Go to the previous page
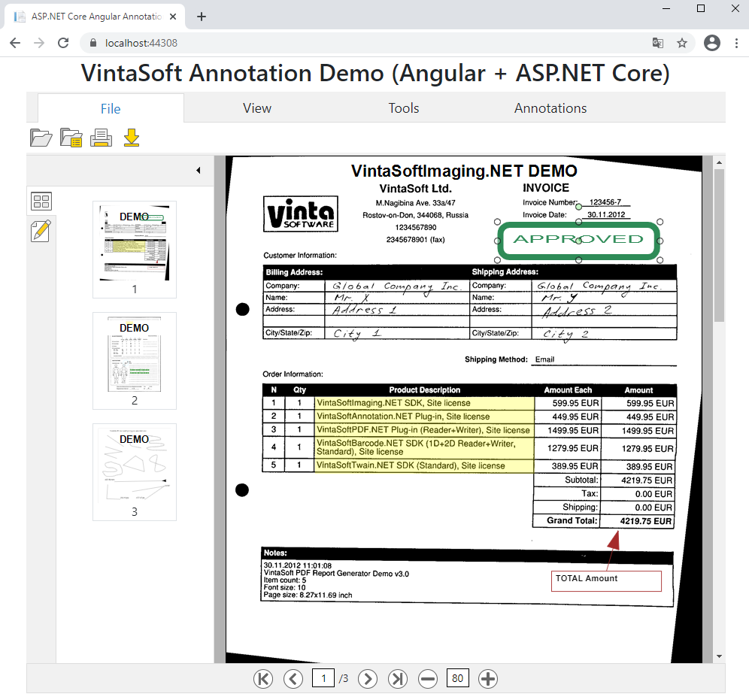This screenshot has width=749, height=700. click(293, 679)
